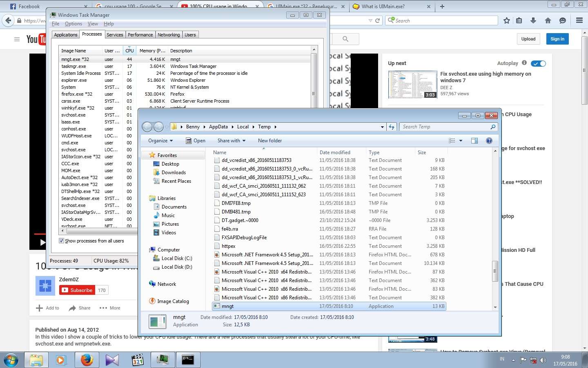Open Windows Start button
Image resolution: width=588 pixels, height=368 pixels.
tap(11, 360)
